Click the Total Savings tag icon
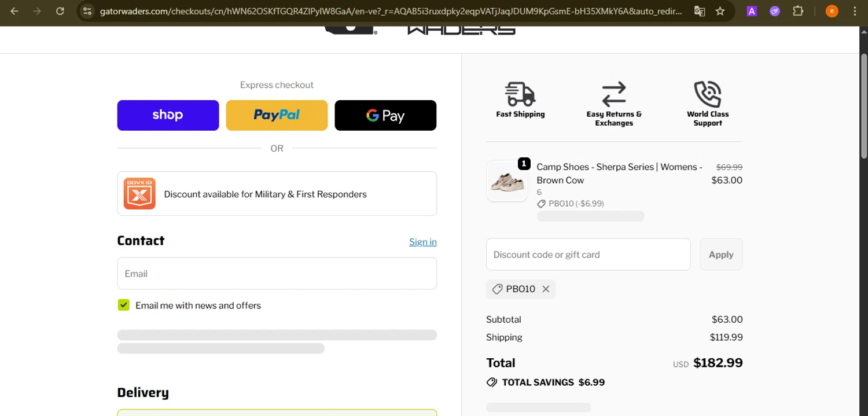The image size is (868, 416). coord(492,382)
